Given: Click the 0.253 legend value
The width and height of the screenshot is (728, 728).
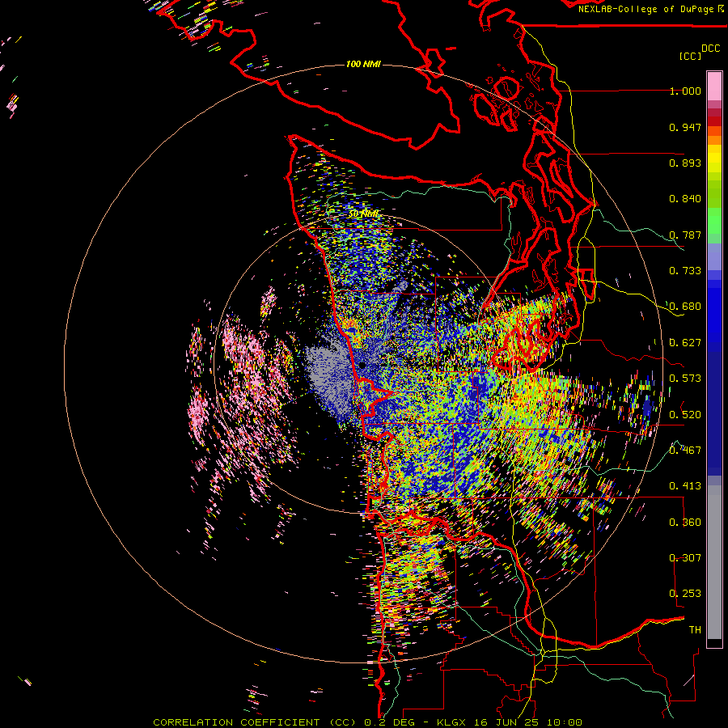Looking at the screenshot, I should point(685,594).
